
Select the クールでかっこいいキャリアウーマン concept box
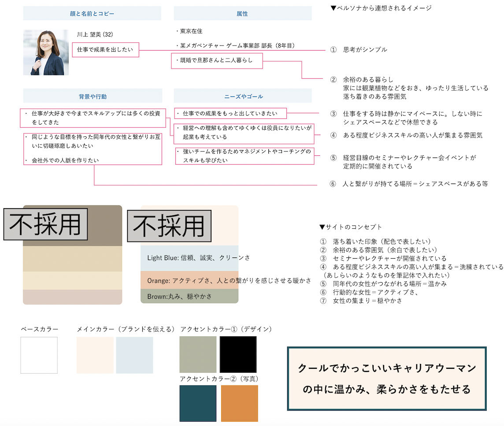pyautogui.click(x=387, y=379)
